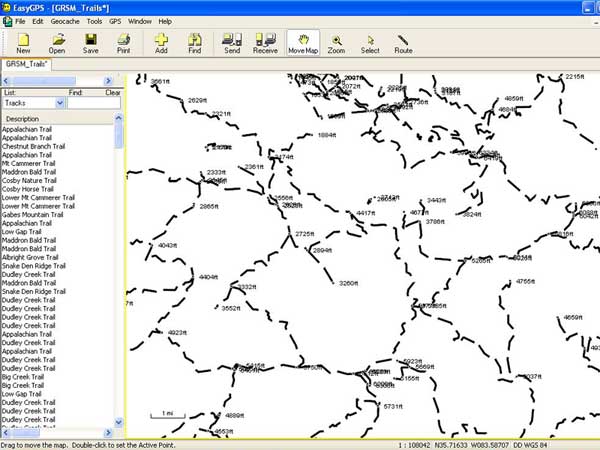This screenshot has height=450, width=600.
Task: Open the GPS menu
Action: (115, 21)
